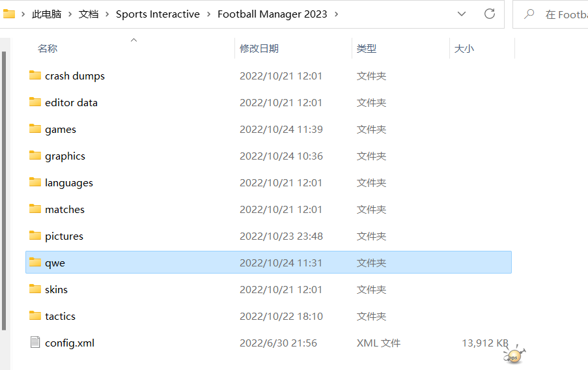
Task: Refresh the current folder view
Action: click(x=490, y=14)
